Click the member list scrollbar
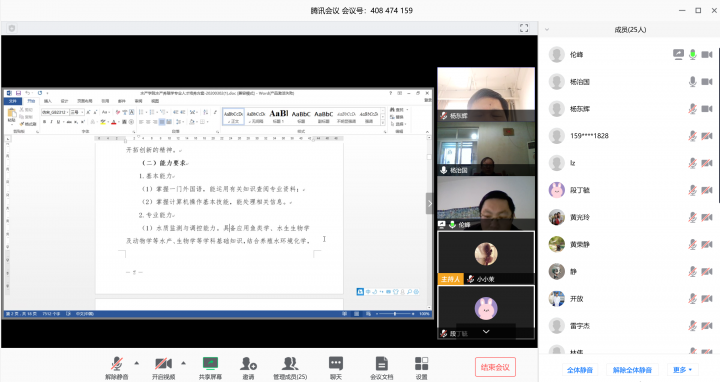 [718, 124]
